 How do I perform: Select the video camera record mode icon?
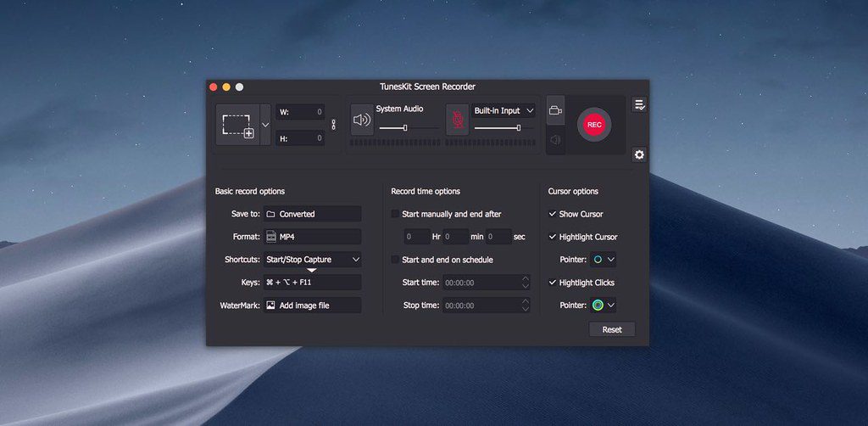point(555,111)
